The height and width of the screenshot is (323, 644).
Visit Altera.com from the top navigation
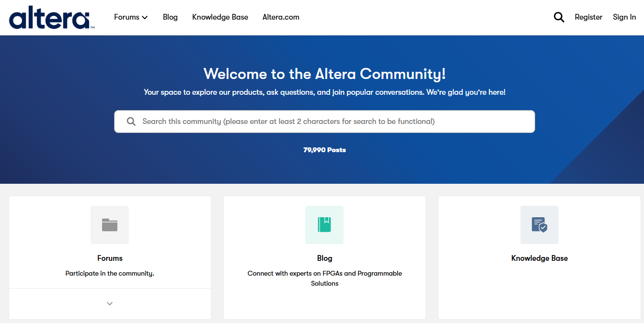(281, 17)
